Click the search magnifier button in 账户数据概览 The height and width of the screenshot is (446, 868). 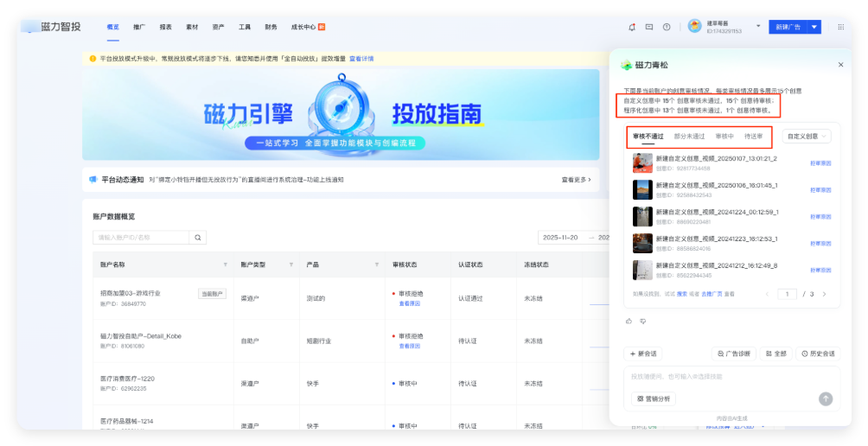click(x=198, y=238)
